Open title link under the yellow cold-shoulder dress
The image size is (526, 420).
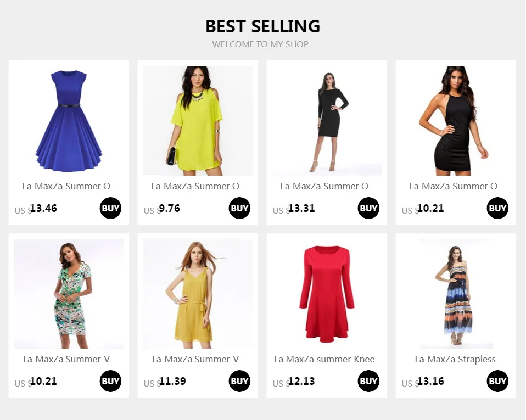[197, 186]
